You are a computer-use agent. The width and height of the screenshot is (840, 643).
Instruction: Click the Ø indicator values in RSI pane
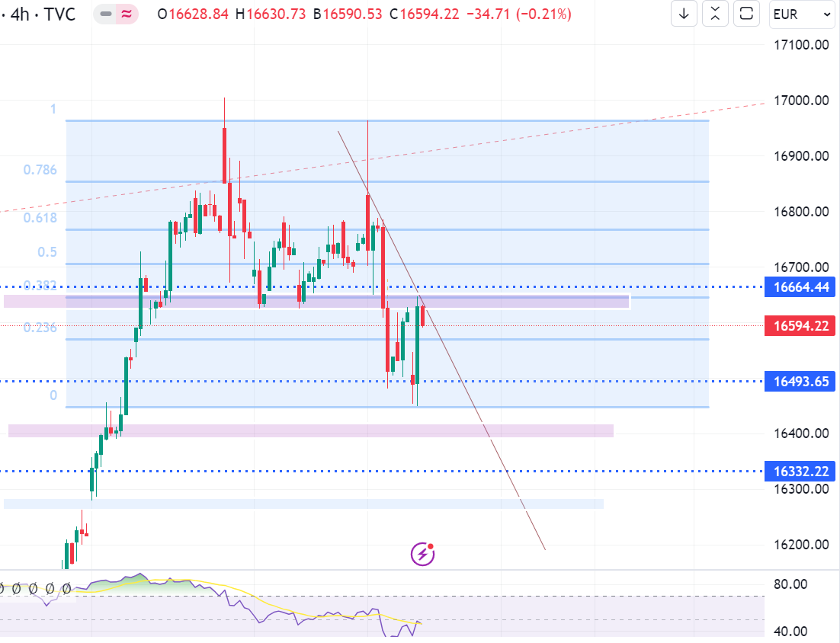pos(35,589)
